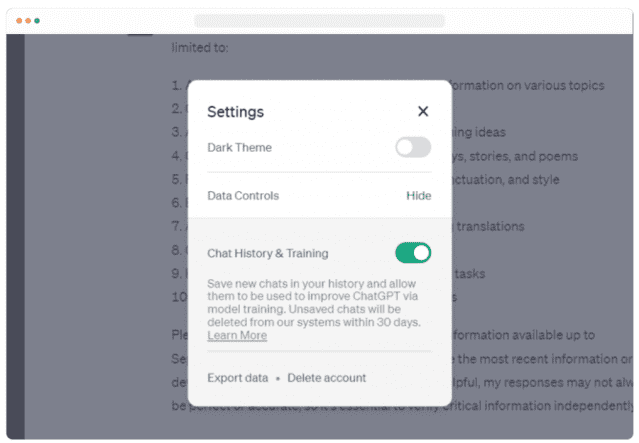Click the Dark Theme label

(239, 148)
